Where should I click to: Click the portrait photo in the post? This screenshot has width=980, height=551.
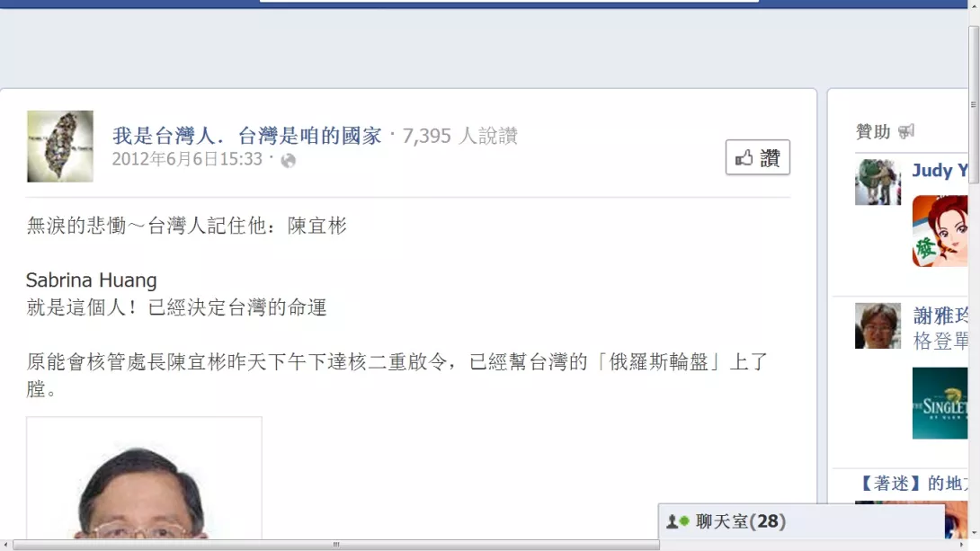tap(144, 478)
